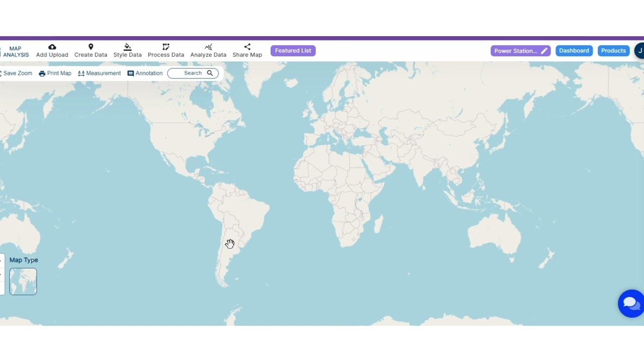Open the Process Data menu
The image size is (644, 362).
pos(166,51)
